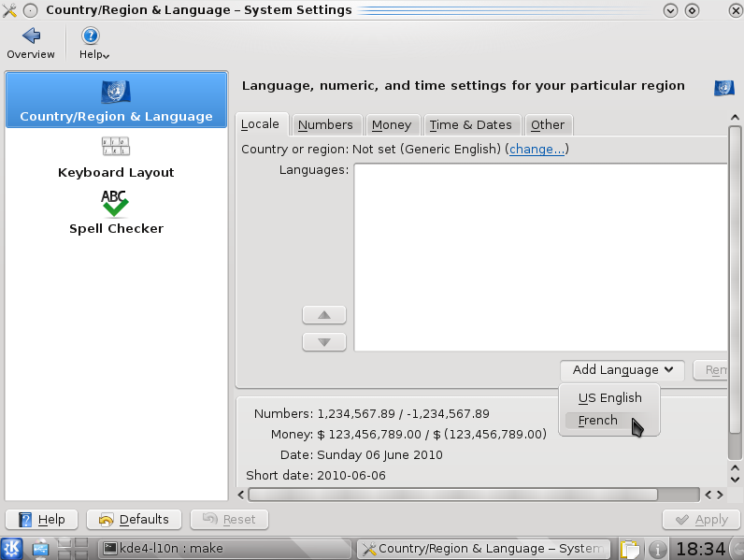Collapse the Add Language dropdown button
The image size is (744, 560).
(x=622, y=370)
